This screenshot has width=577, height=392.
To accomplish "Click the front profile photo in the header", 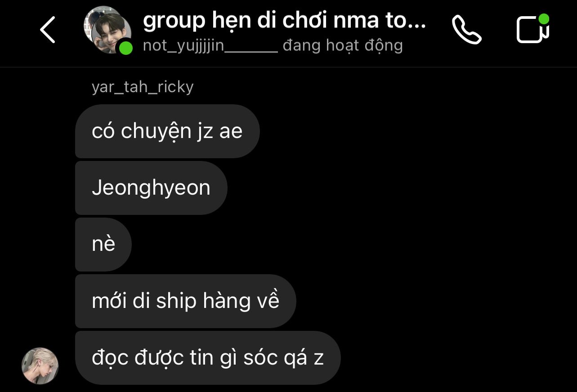I will coord(112,34).
